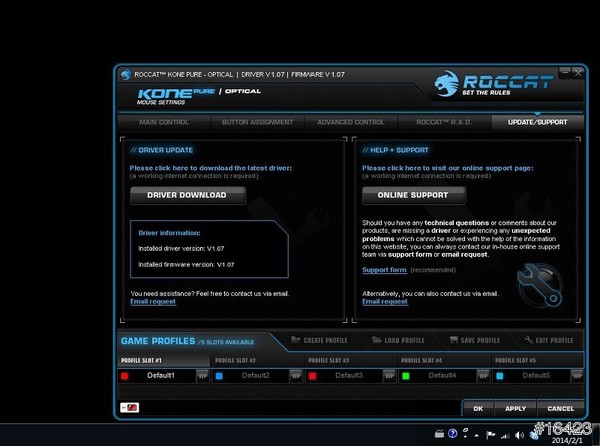
Task: Select the Default2 profile slot
Action: pyautogui.click(x=257, y=375)
